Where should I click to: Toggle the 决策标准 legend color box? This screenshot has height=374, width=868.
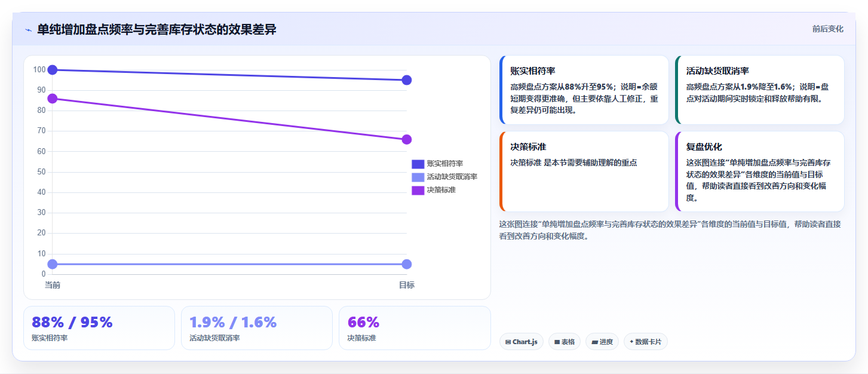coord(418,190)
